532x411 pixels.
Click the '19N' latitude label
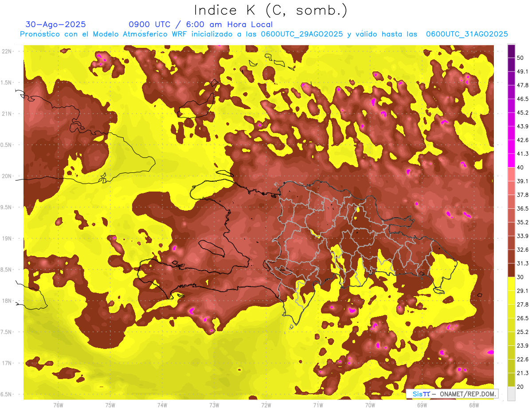[7, 239]
